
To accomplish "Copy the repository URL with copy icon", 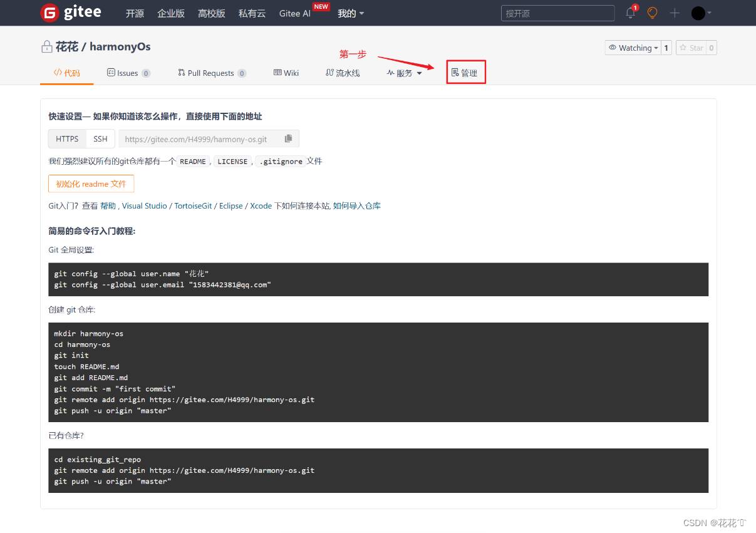I will (288, 138).
